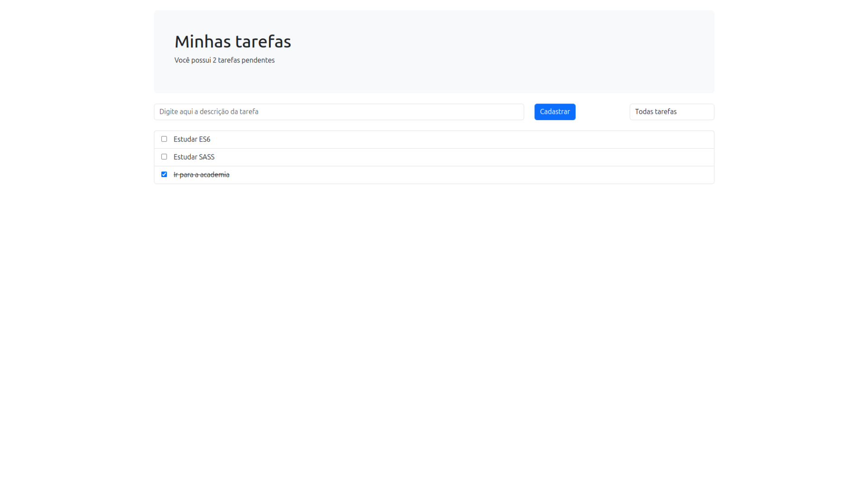Focus the task description input field

(339, 112)
